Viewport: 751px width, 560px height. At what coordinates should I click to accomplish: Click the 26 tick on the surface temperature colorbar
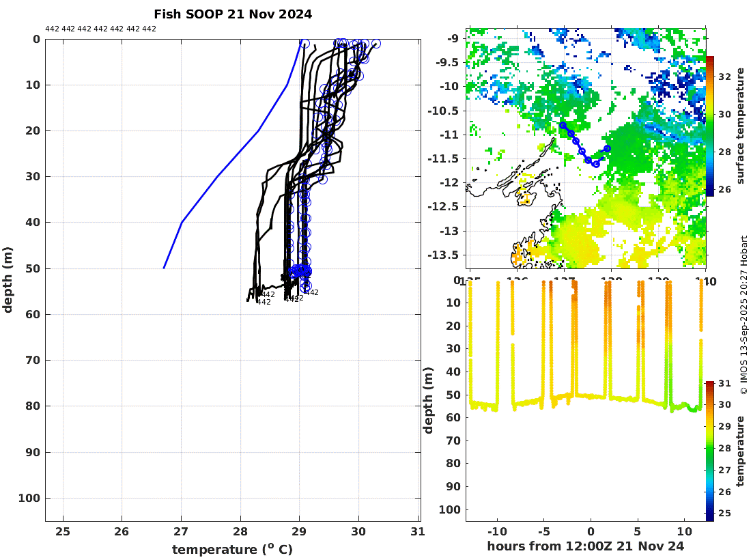(x=724, y=189)
